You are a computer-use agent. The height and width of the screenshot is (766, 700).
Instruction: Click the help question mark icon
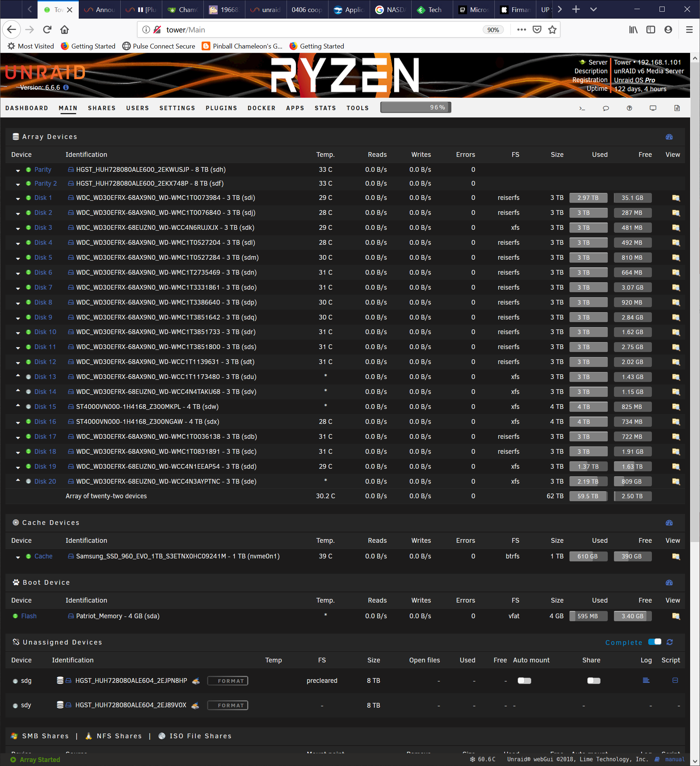[x=629, y=108]
